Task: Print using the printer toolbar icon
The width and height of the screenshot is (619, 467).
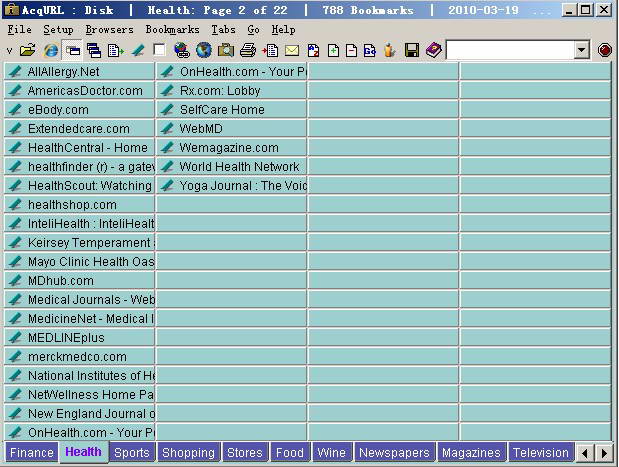Action: coord(248,50)
